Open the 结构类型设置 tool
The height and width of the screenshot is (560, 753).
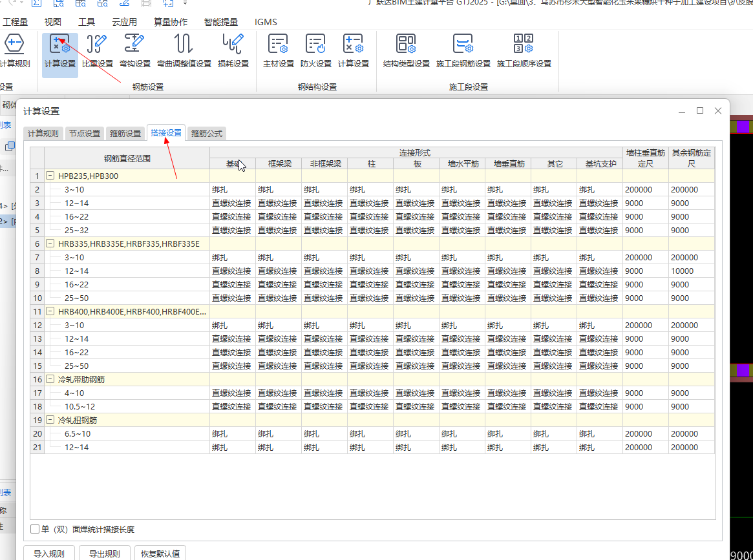click(407, 52)
